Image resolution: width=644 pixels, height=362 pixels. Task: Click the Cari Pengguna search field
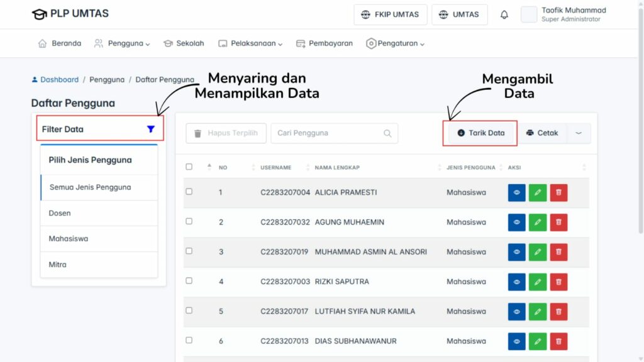[327, 133]
